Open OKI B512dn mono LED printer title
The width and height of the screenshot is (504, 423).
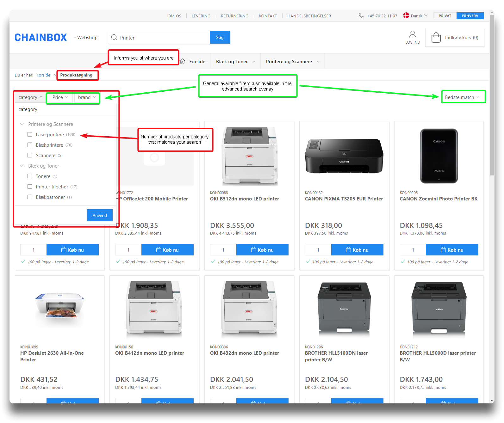click(x=245, y=199)
